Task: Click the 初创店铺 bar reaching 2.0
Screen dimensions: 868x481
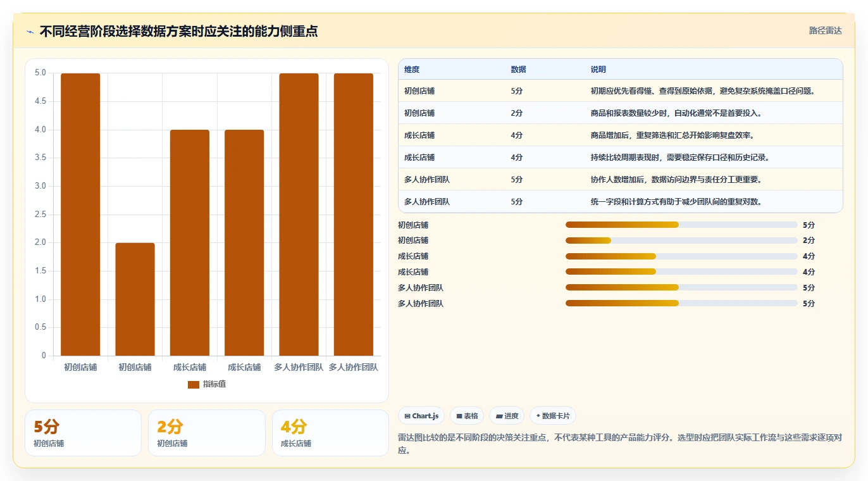Action: (135, 299)
